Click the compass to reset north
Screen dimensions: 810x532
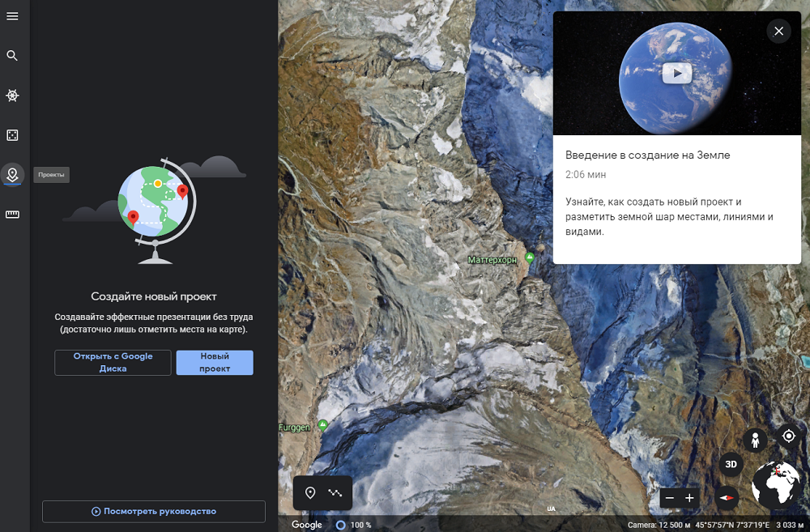tap(727, 498)
